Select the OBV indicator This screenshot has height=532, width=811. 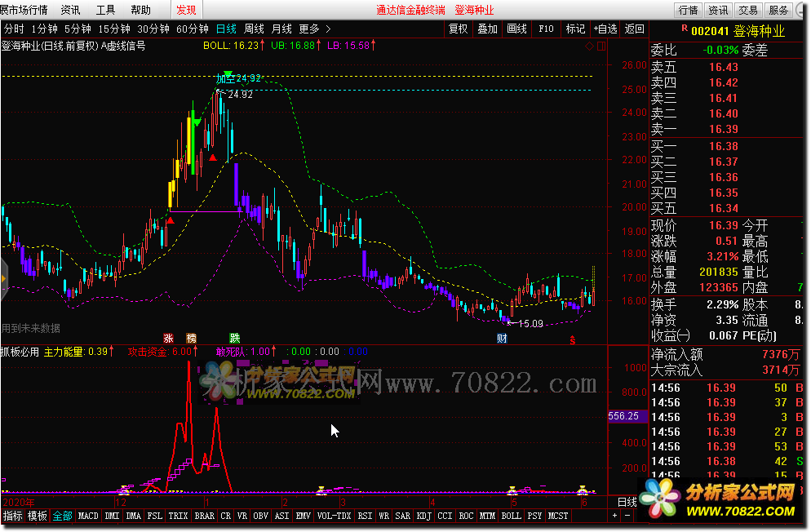(x=261, y=516)
